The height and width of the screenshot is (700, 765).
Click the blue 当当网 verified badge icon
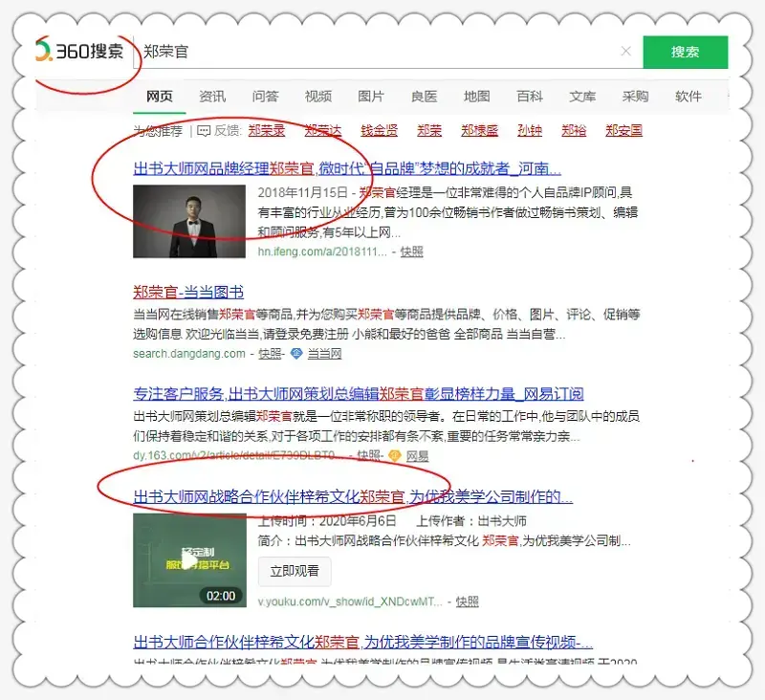[x=296, y=354]
